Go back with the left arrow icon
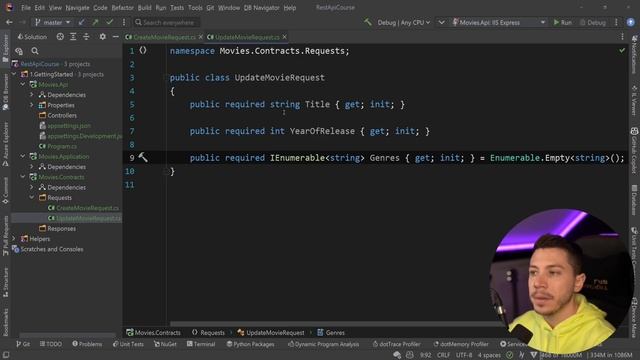This screenshot has width=640, height=360. [9, 22]
